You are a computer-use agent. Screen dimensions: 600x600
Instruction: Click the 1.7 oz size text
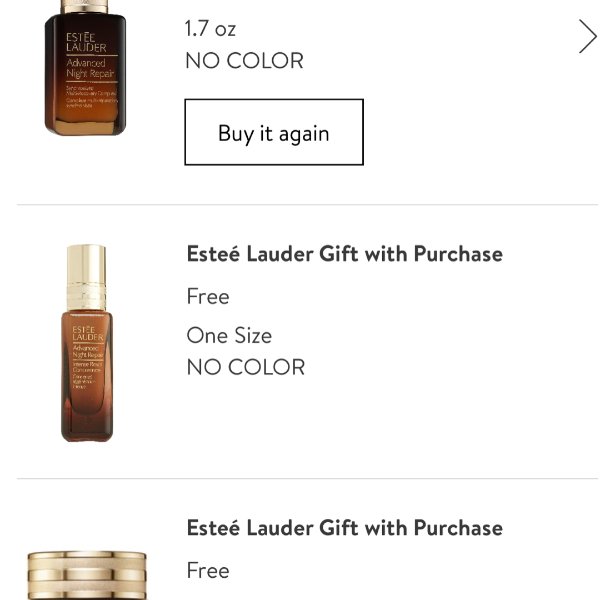210,29
